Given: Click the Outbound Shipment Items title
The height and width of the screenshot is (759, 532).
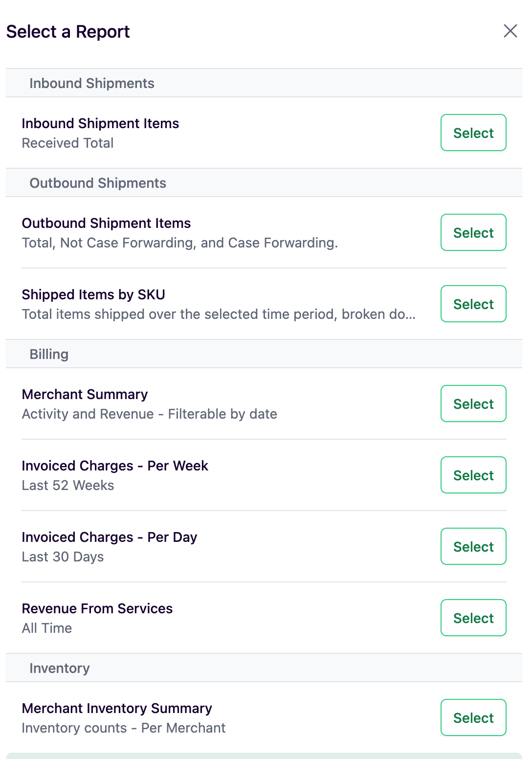Looking at the screenshot, I should [106, 223].
